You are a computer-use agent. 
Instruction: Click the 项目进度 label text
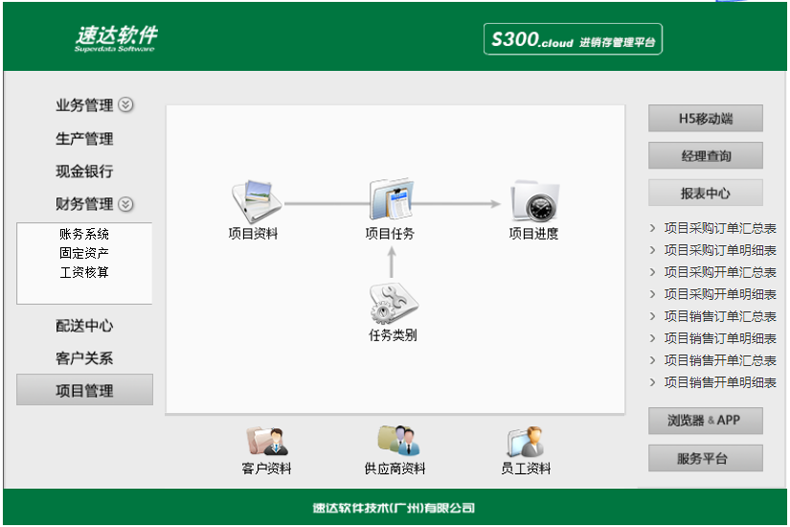click(534, 234)
